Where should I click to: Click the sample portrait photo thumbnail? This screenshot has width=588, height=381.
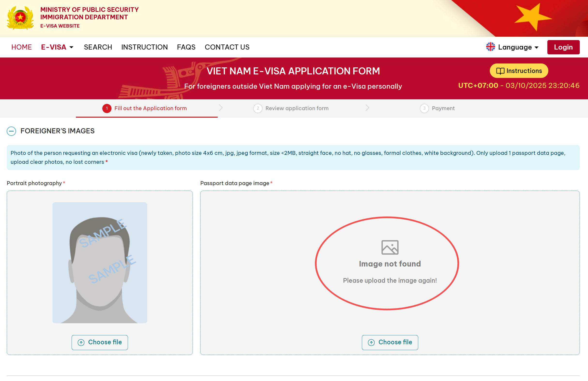100,263
